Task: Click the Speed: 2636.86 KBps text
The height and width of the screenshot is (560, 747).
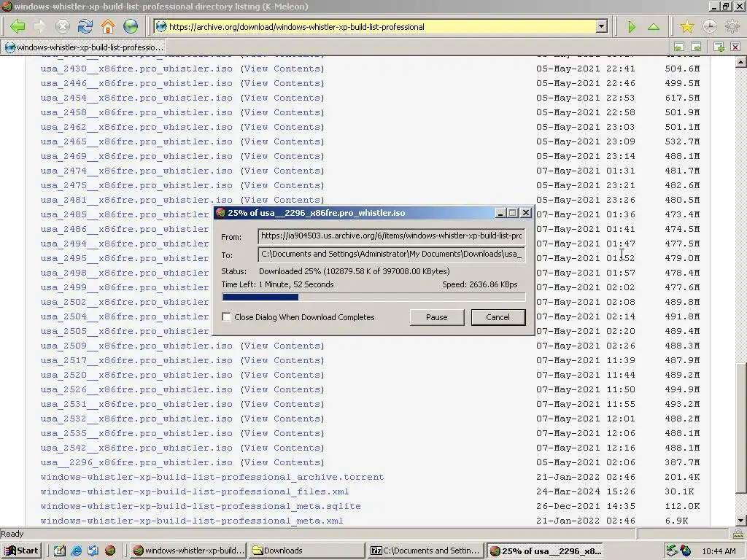Action: pos(480,284)
